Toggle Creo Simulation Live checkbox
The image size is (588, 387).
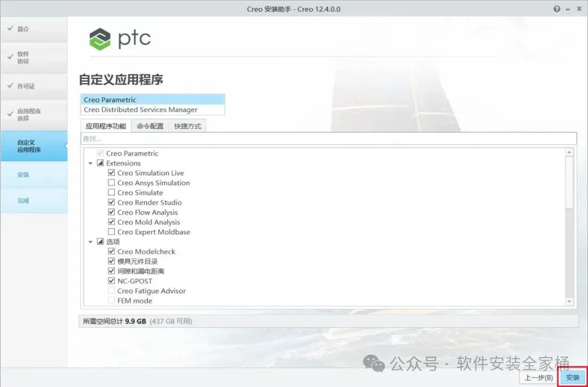(112, 173)
